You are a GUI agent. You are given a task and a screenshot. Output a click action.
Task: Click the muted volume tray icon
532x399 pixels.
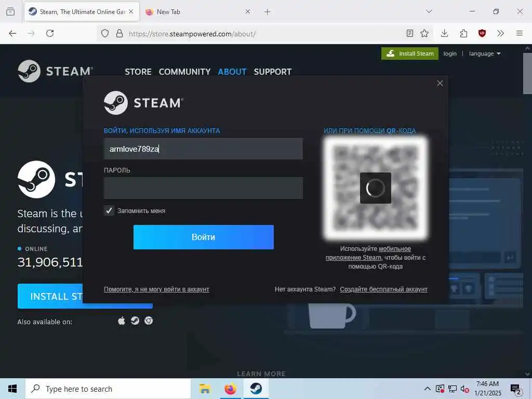pos(465,389)
